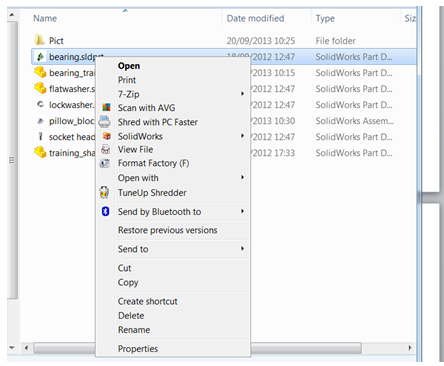
Task: Click the SolidWorks menu icon
Action: pos(106,136)
